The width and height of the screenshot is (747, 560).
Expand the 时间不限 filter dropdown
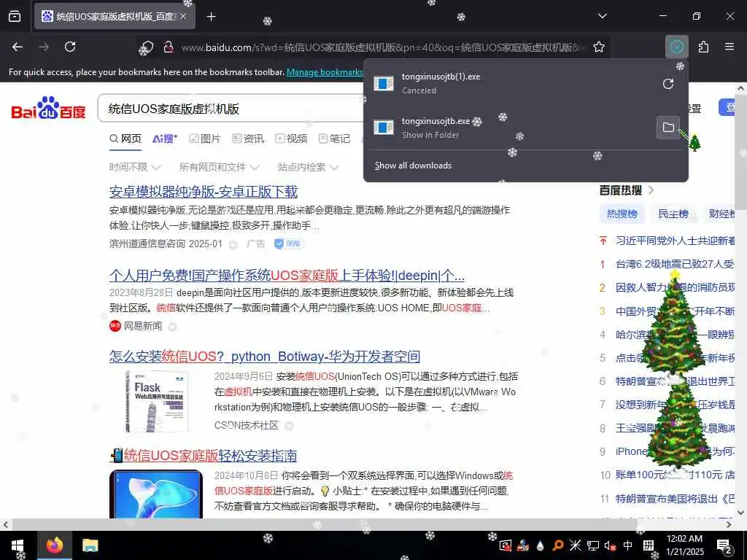point(135,167)
